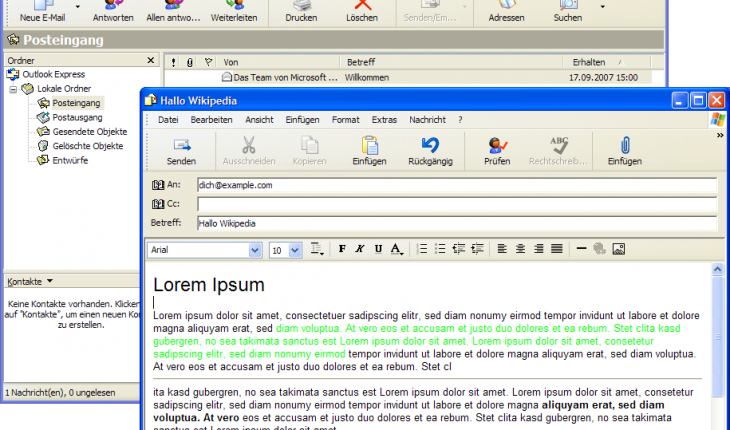Open the Neue E-Mail dropdown arrow

click(78, 7)
